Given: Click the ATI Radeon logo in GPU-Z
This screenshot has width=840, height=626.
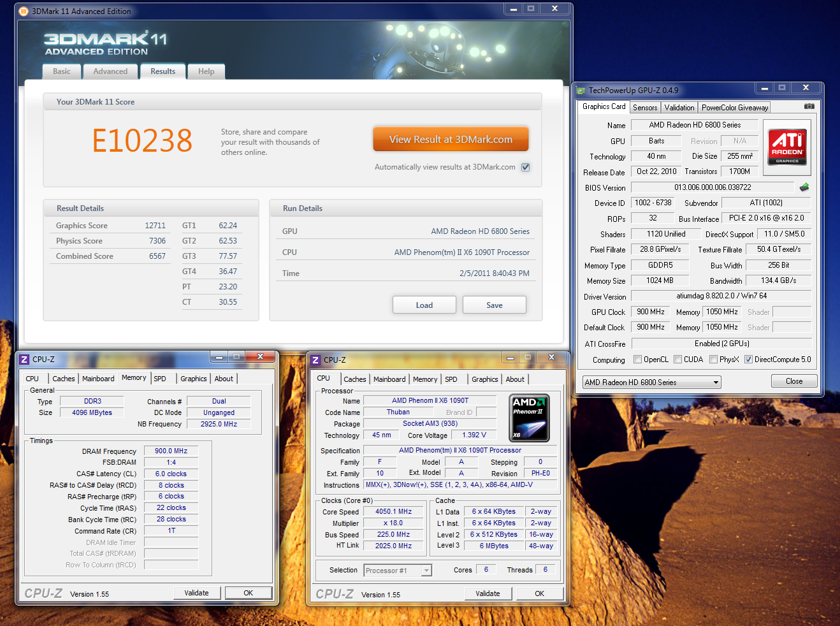Looking at the screenshot, I should pos(787,147).
